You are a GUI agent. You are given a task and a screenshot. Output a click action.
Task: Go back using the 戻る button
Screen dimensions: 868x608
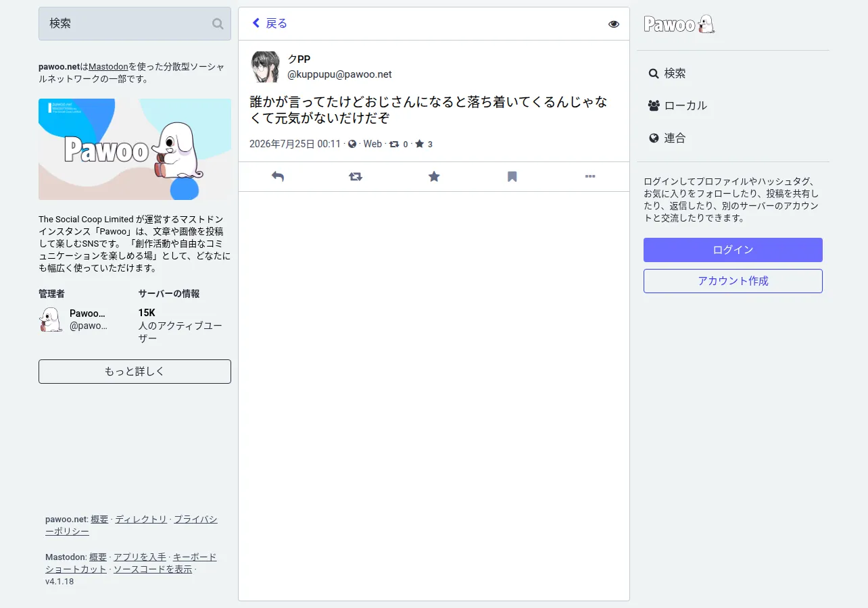coord(270,24)
